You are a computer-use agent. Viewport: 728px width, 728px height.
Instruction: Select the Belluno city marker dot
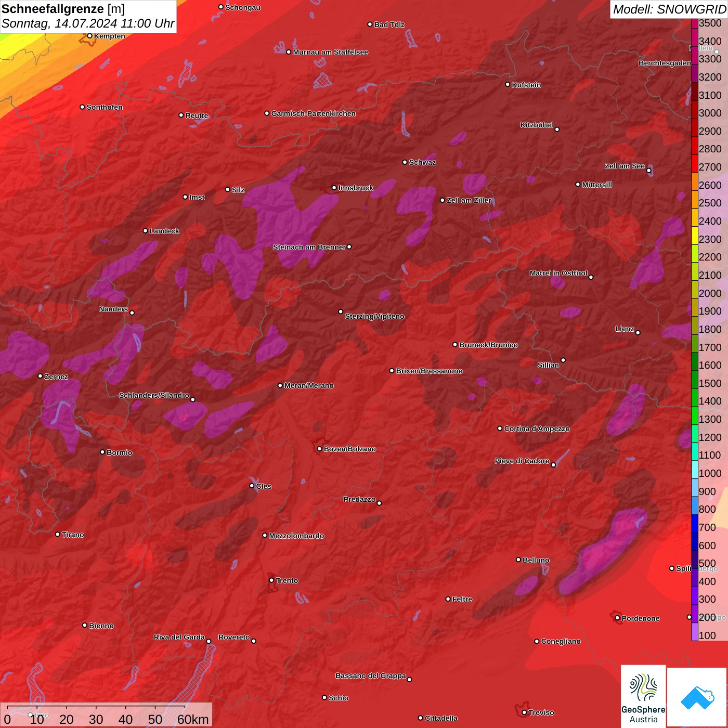(x=518, y=560)
